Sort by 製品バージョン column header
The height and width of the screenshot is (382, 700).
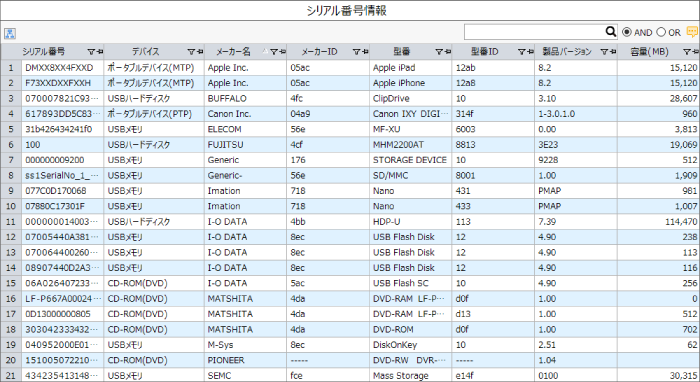pyautogui.click(x=567, y=52)
